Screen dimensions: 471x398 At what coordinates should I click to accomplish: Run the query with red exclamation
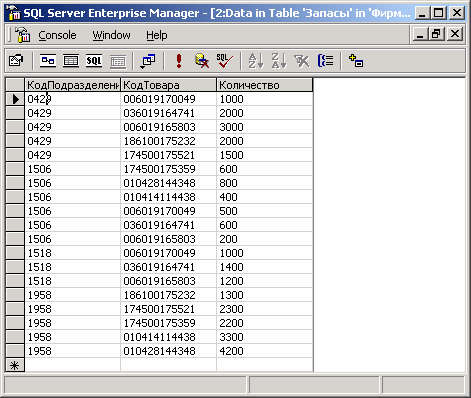[x=179, y=61]
